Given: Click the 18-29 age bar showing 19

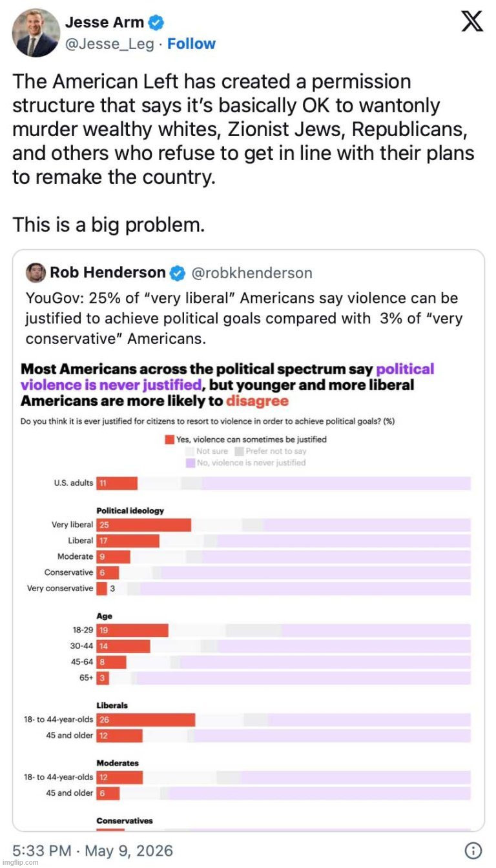Looking at the screenshot, I should coord(132,631).
